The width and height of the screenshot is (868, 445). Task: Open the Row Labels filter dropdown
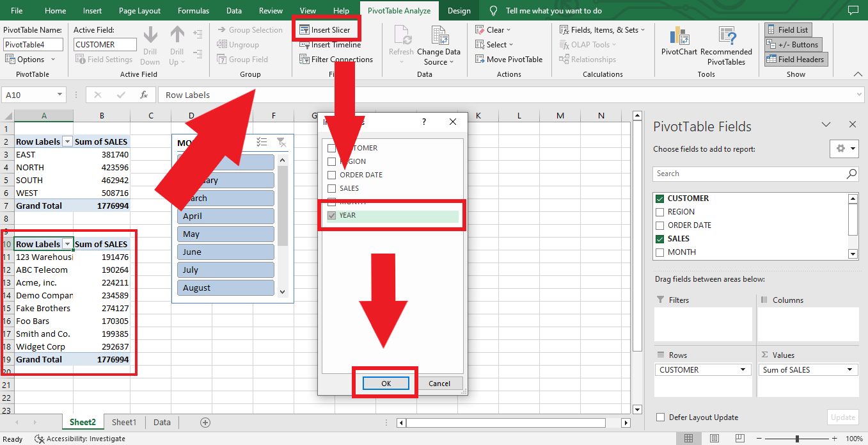coord(68,243)
